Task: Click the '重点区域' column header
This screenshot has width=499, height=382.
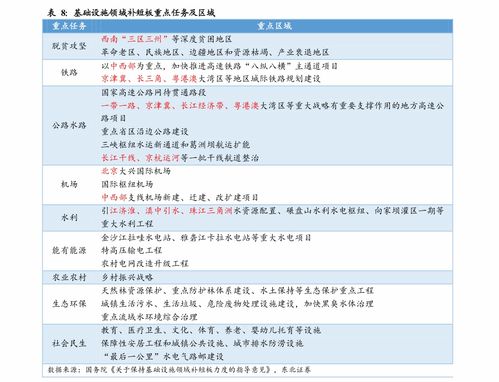Action: [x=274, y=26]
